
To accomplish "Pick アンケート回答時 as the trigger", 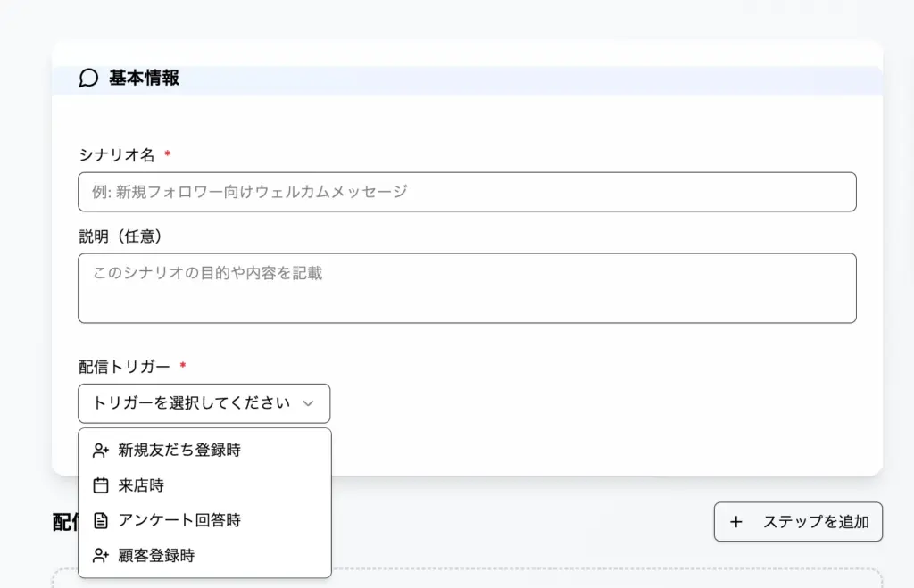I will click(179, 520).
